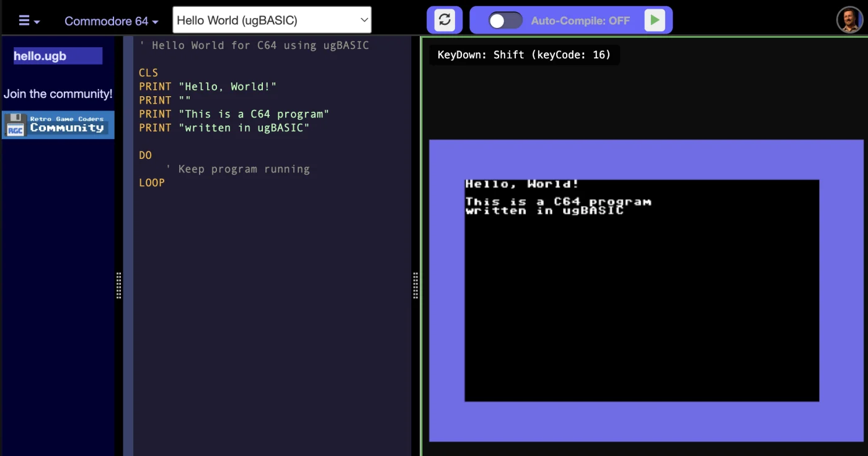Click the LOOP keyword line in editor
Viewport: 868px width, 456px height.
coord(152,182)
